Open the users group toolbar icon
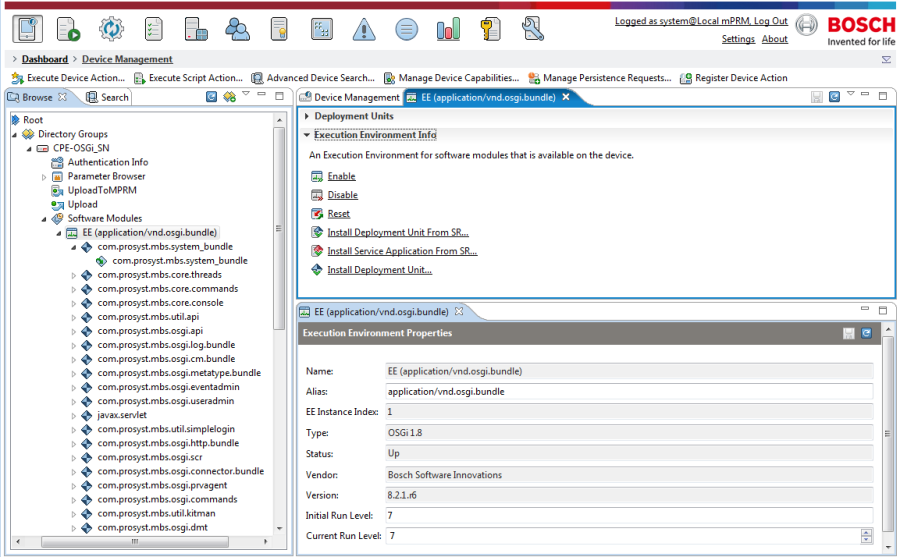 pos(237,29)
